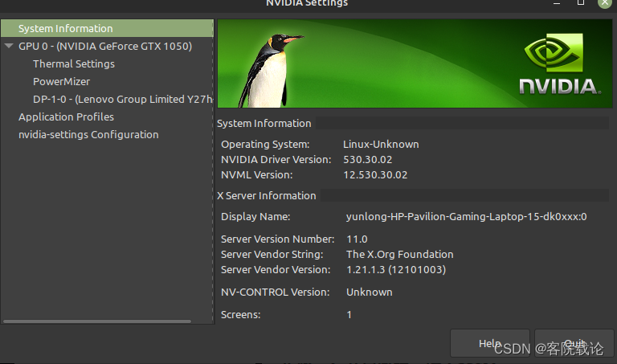Maximize the NVIDIA Settings window
617x364 pixels.
(x=580, y=2)
